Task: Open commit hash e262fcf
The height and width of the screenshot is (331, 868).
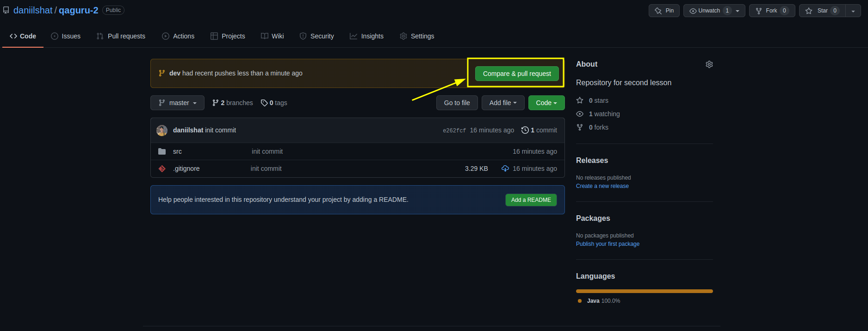Action: coord(454,131)
